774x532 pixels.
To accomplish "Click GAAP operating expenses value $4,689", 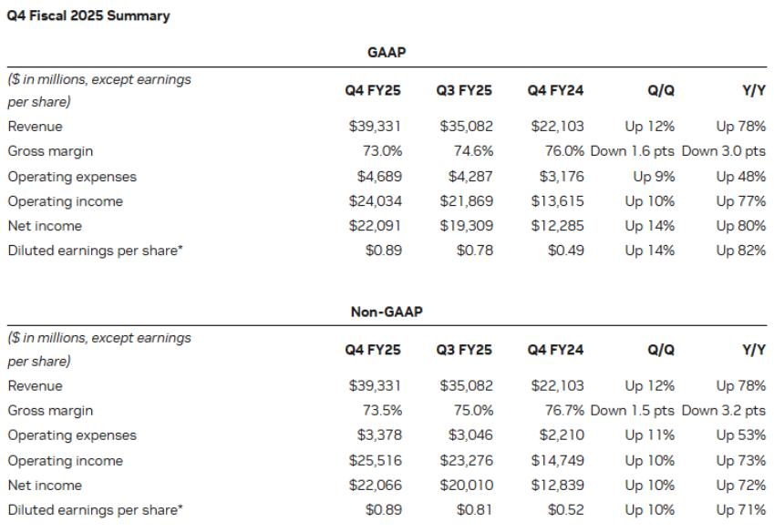I will tap(375, 177).
